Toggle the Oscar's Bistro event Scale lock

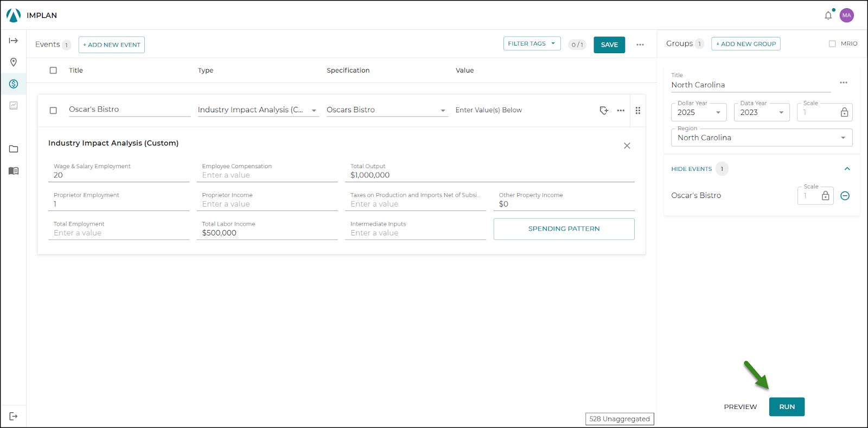[x=826, y=196]
